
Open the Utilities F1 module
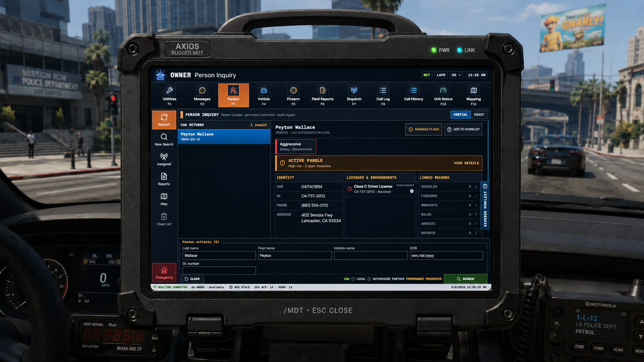point(169,95)
